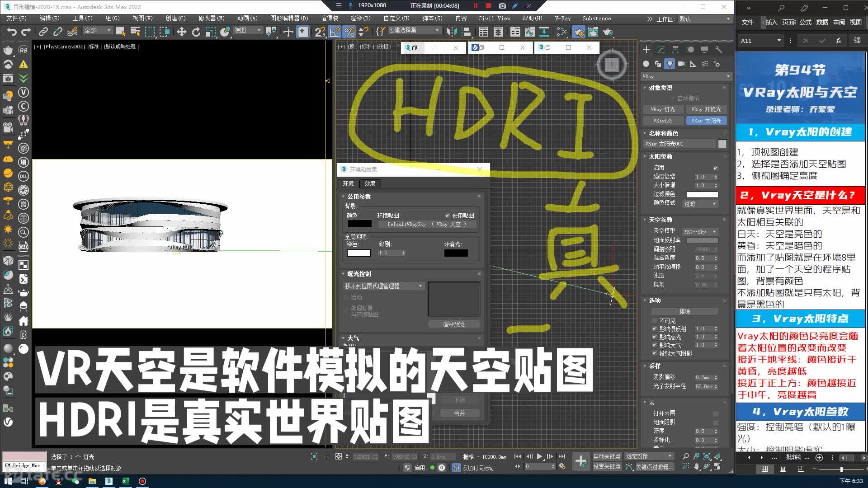The image size is (868, 488).
Task: Click the 排除 button
Action: click(684, 311)
